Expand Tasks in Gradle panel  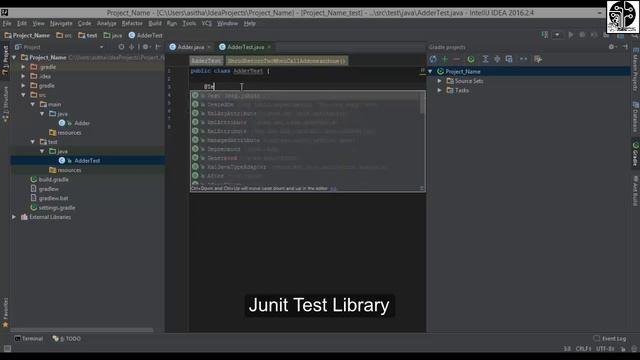440,90
